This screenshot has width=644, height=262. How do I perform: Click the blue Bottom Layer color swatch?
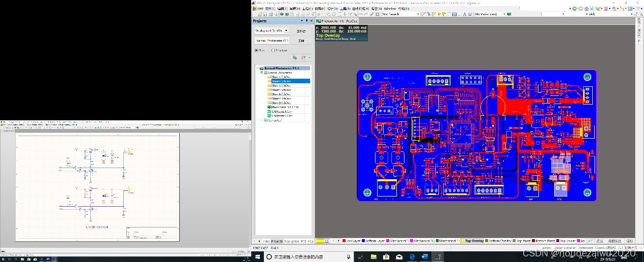363,241
